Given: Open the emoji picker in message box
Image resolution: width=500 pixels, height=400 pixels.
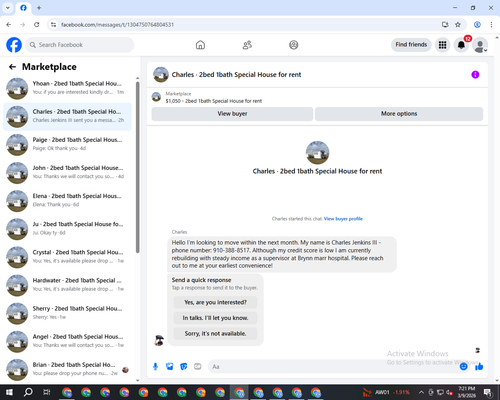Looking at the screenshot, I should coord(463,367).
